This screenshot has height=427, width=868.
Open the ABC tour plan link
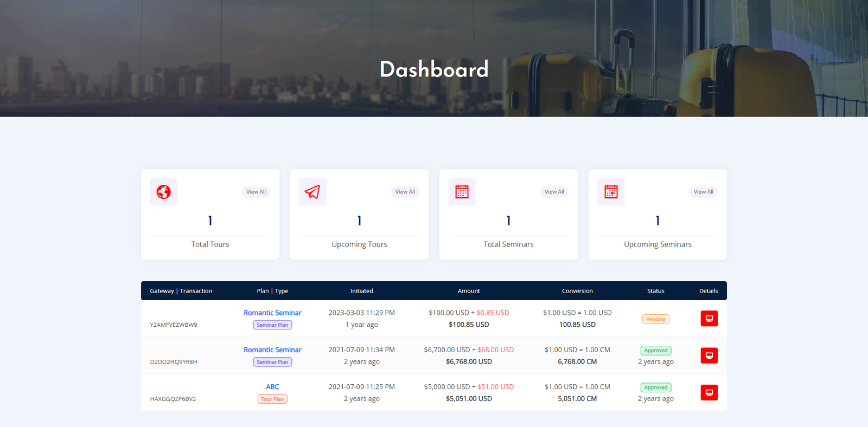[x=272, y=386]
